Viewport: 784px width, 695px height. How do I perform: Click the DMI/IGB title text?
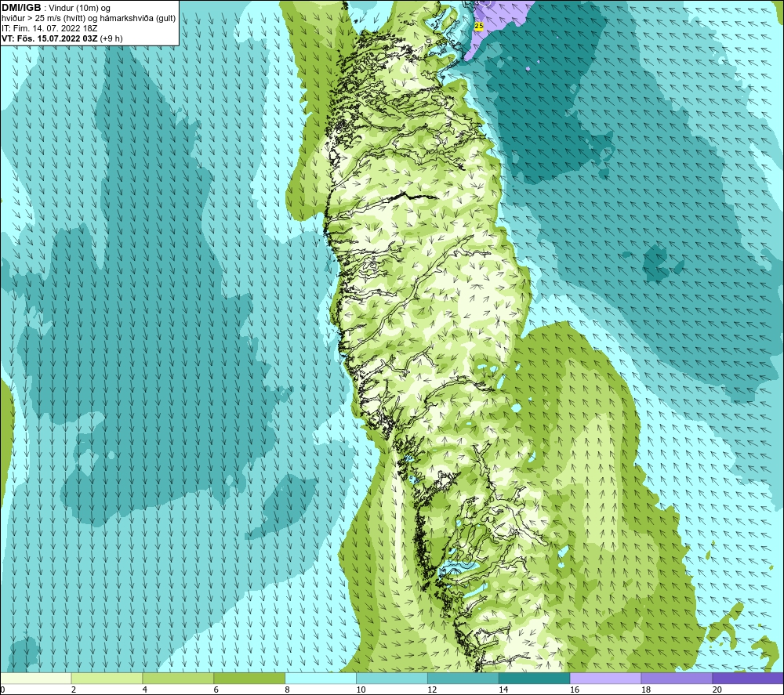21,8
